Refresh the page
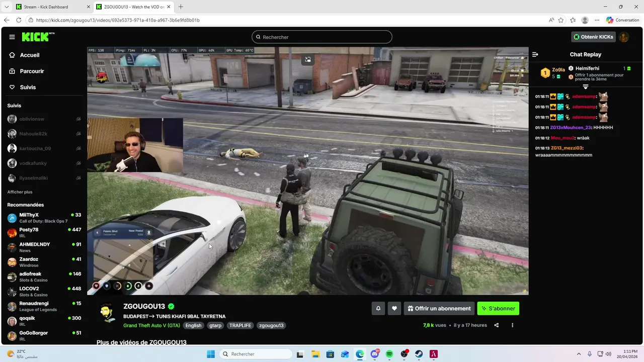644x362 pixels. coord(19,20)
